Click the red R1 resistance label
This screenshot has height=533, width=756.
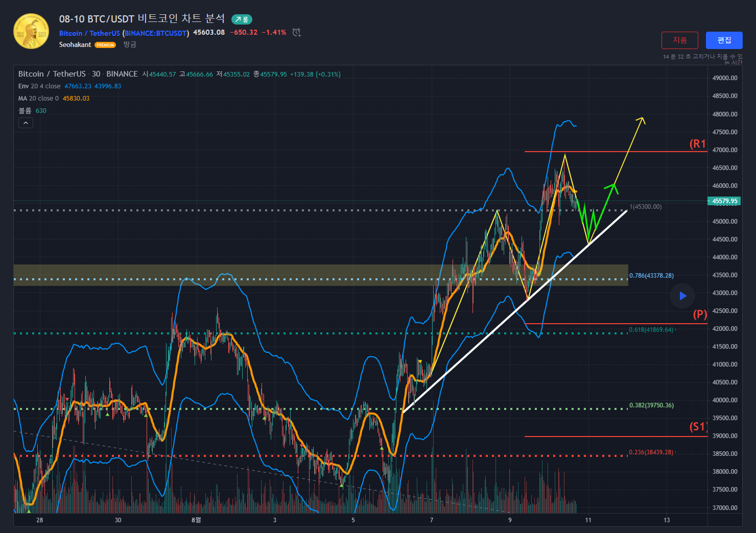[697, 144]
